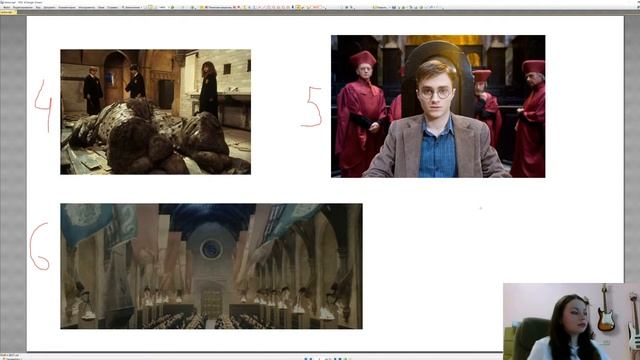Open the Инструменты menu
The width and height of the screenshot is (640, 360).
click(x=87, y=7)
